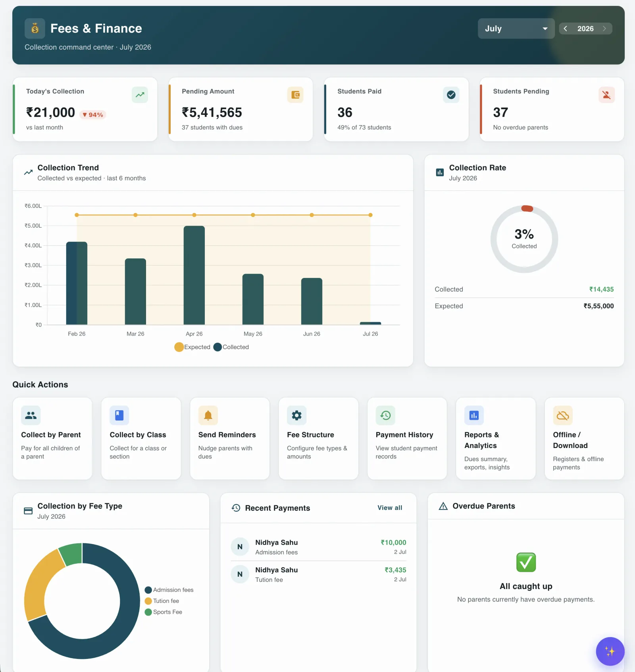Click the Feb 26 collected bar

[77, 283]
